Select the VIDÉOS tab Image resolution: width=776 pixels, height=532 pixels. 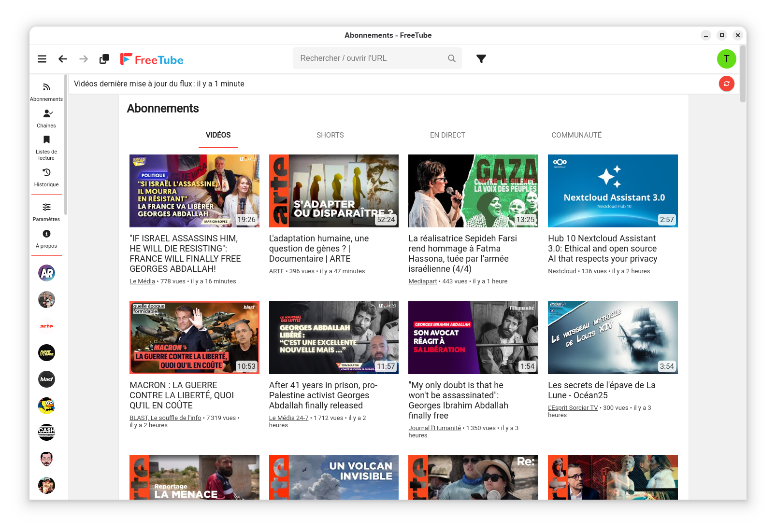click(218, 135)
